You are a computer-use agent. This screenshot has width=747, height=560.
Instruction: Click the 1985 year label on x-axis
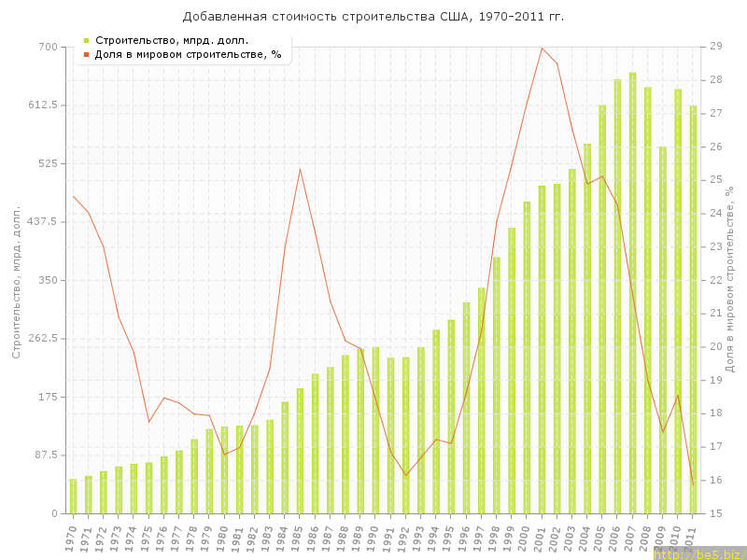coord(298,538)
